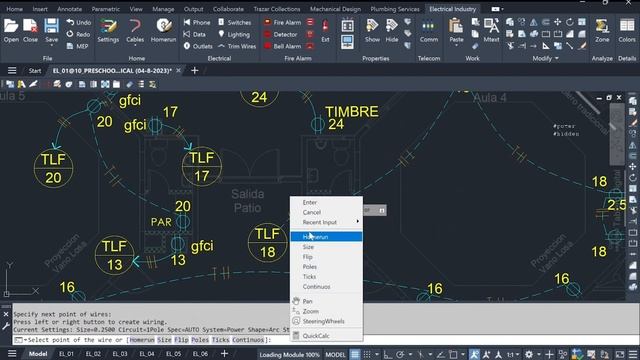
Task: Start the Homerun tool in ribbon
Action: click(x=163, y=31)
